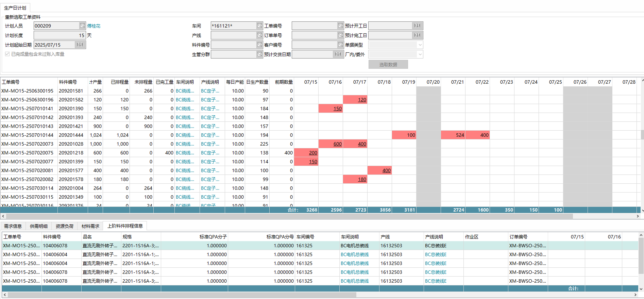Click the lookup icon in 车间 field

[x=259, y=26]
